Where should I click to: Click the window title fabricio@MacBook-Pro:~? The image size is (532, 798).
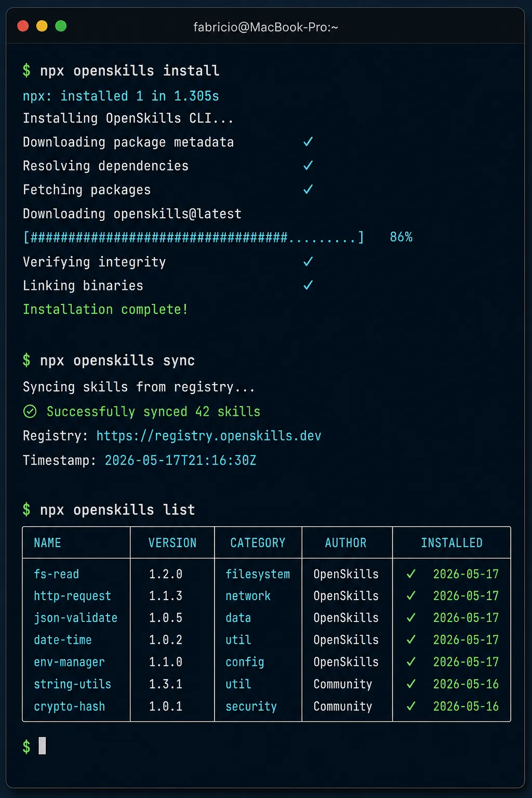[x=265, y=27]
